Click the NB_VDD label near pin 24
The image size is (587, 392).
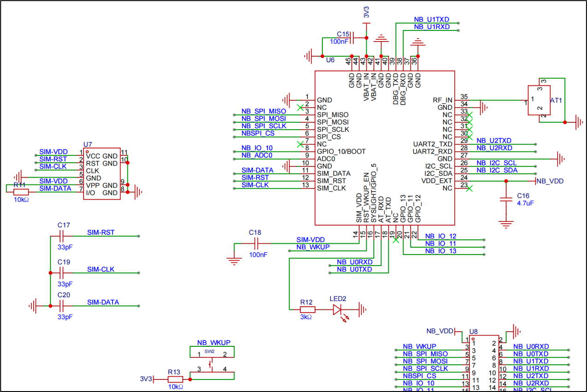click(551, 181)
